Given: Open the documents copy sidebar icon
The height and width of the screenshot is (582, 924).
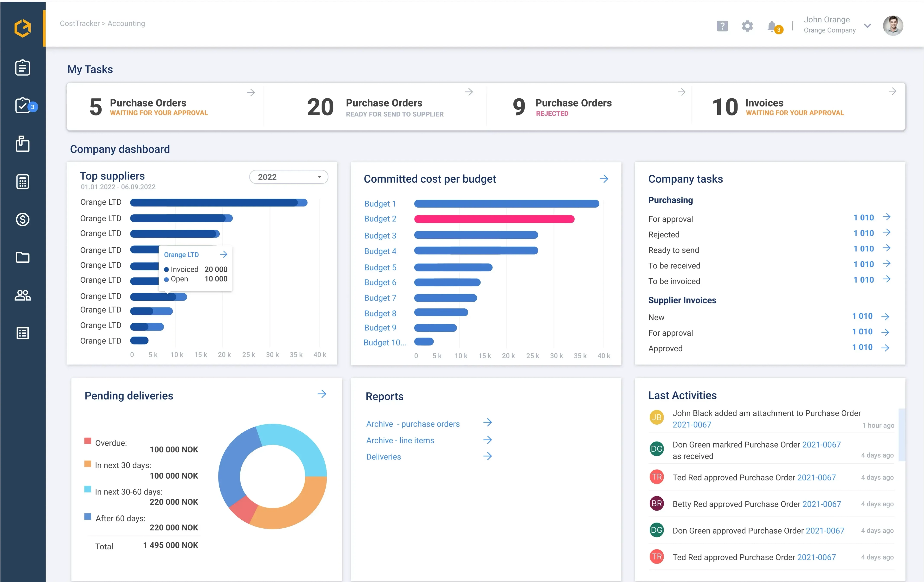Looking at the screenshot, I should 23,143.
